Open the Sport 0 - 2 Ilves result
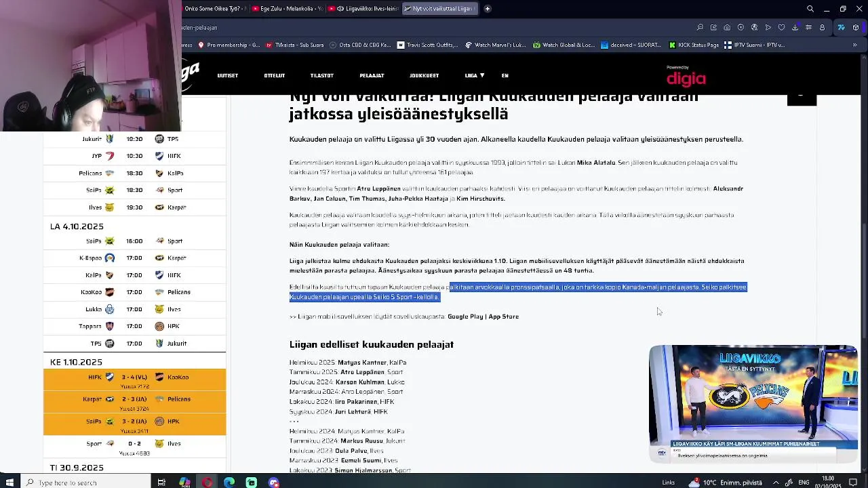 (134, 447)
